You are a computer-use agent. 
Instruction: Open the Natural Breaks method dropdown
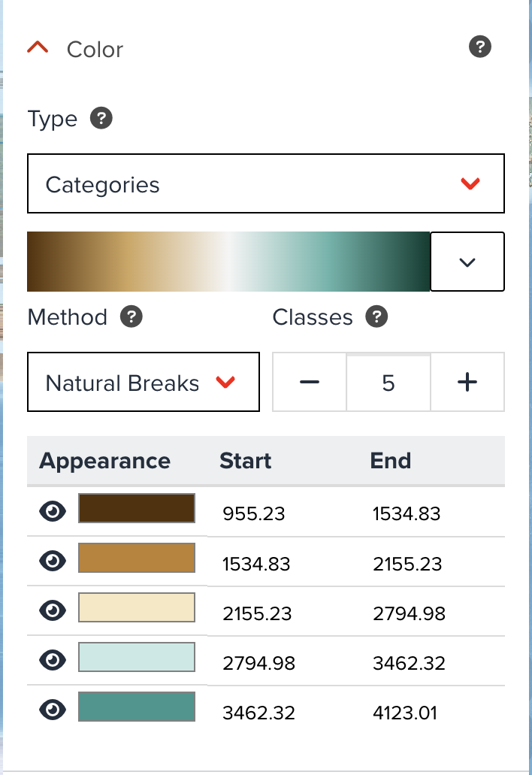click(x=143, y=382)
